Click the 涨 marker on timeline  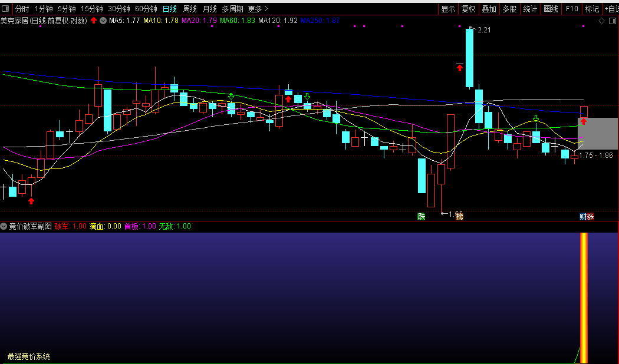click(590, 216)
